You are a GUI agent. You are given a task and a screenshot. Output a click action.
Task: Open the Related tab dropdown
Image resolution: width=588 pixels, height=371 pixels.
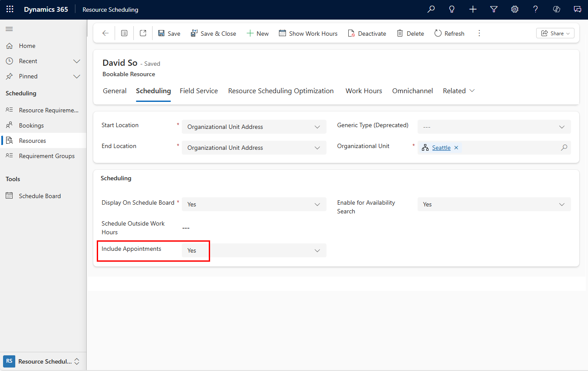[458, 91]
